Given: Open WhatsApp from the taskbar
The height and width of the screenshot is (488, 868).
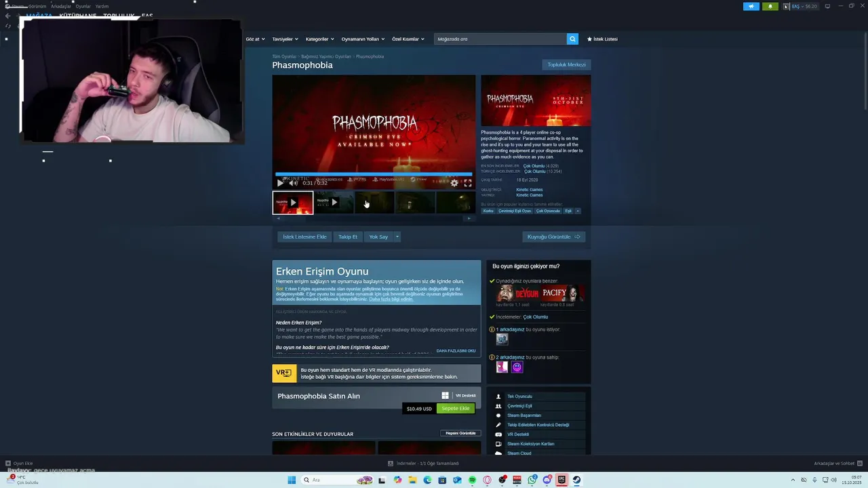Looking at the screenshot, I should pyautogui.click(x=532, y=480).
